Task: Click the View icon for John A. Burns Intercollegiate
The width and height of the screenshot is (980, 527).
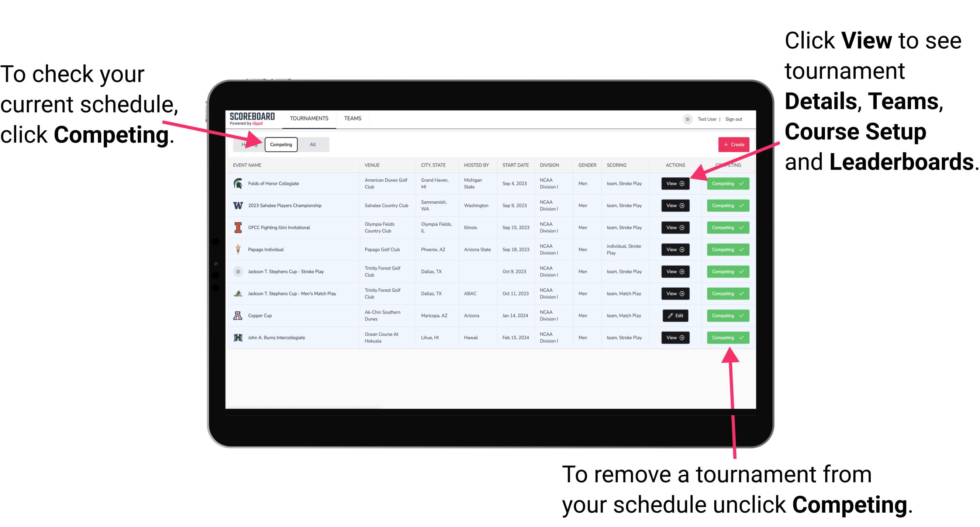Action: 675,337
